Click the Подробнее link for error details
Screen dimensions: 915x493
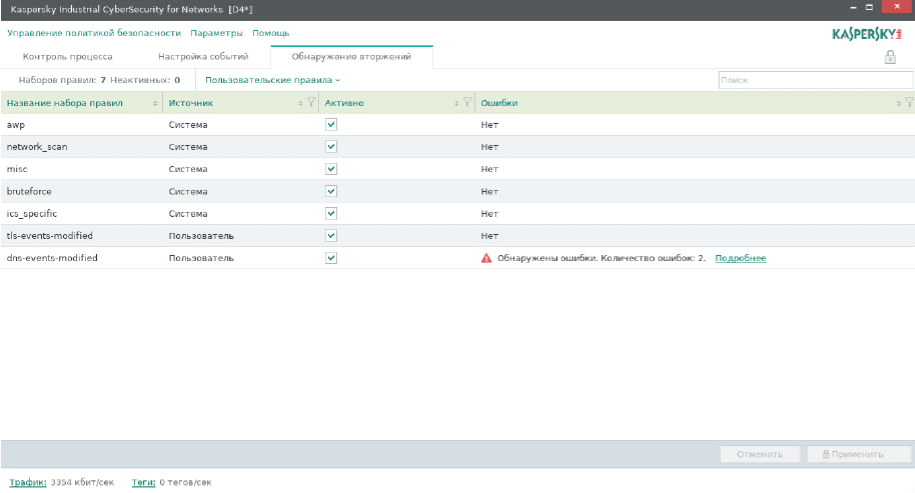pos(740,258)
